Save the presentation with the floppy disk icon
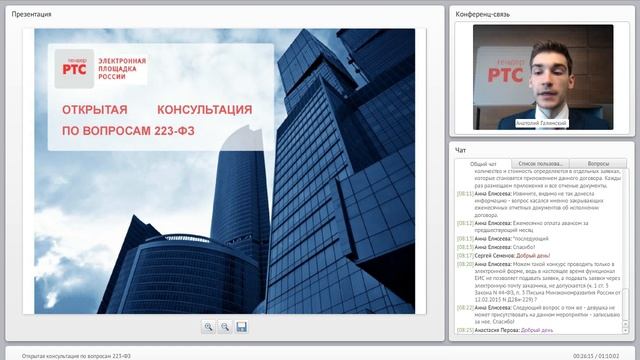This screenshot has height=360, width=640. coord(242,327)
